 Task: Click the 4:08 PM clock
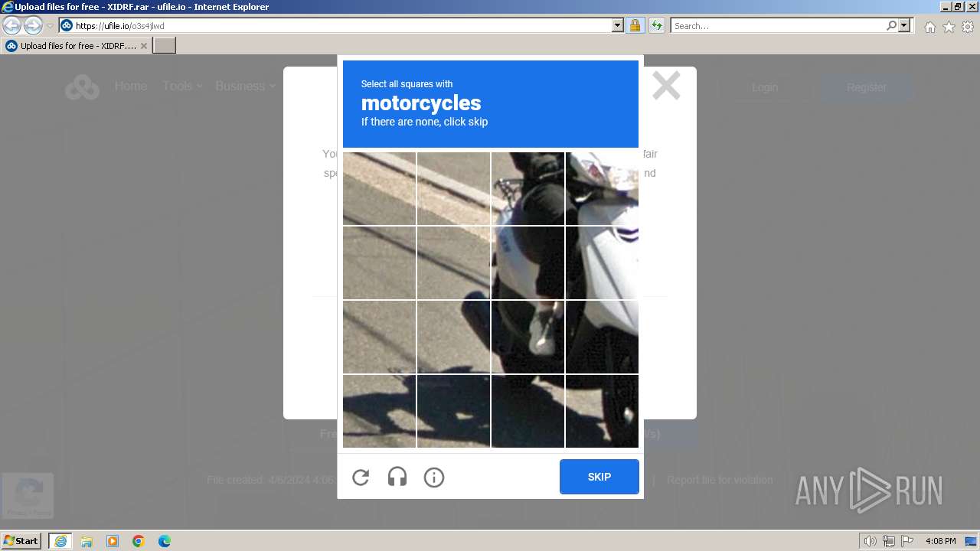point(940,541)
